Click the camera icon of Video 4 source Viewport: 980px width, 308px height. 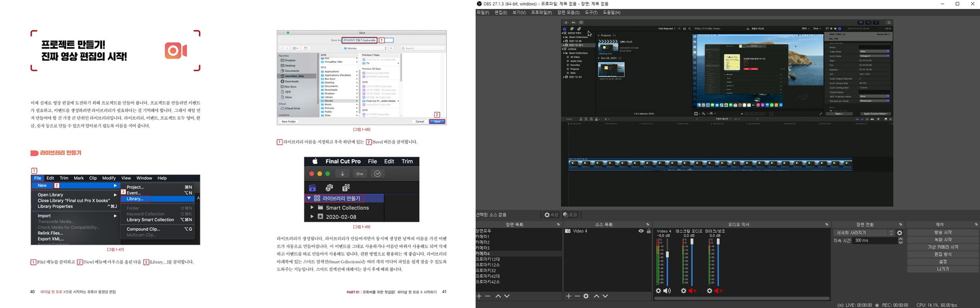pyautogui.click(x=568, y=231)
